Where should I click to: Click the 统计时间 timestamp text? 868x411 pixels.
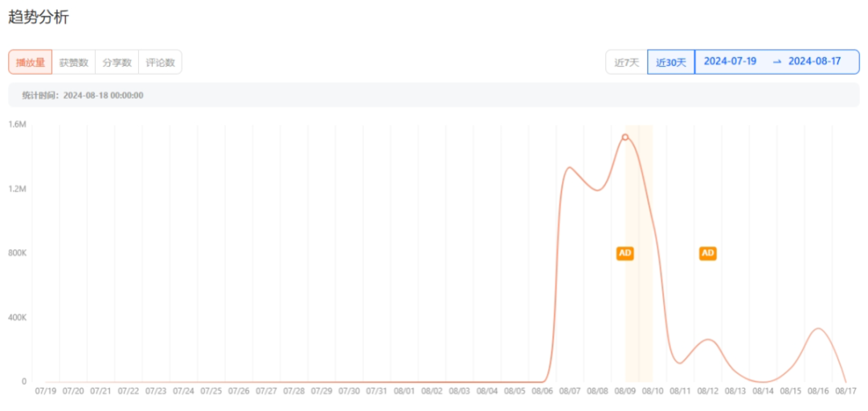pos(83,96)
